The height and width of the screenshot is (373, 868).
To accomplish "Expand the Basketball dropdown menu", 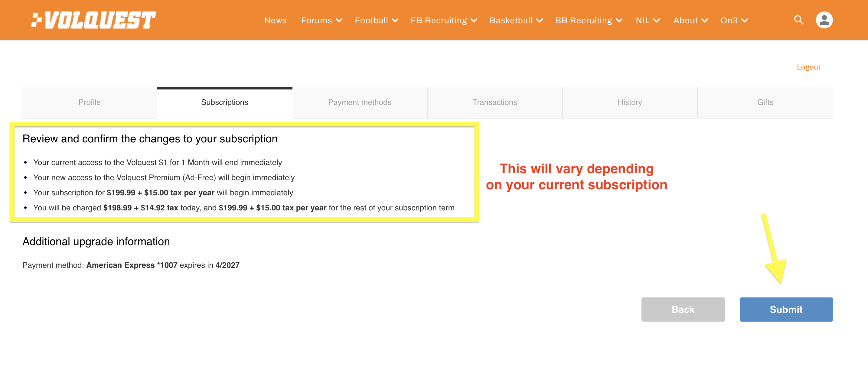I will (516, 21).
